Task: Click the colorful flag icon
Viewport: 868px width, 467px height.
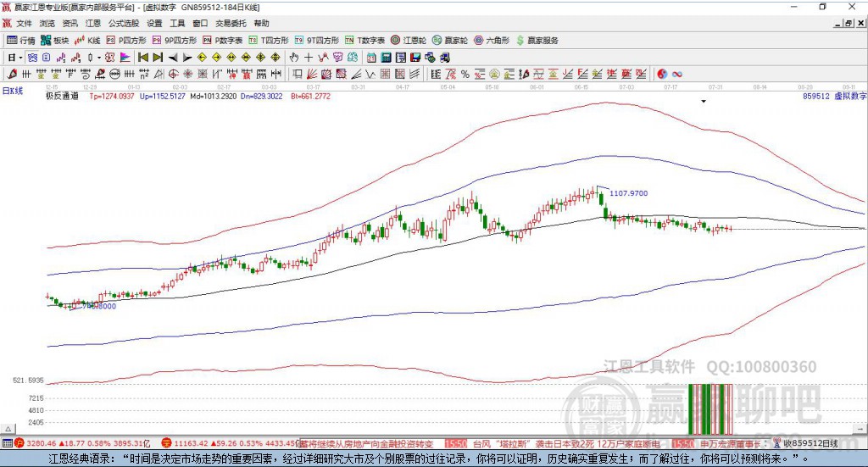Action: point(125,58)
